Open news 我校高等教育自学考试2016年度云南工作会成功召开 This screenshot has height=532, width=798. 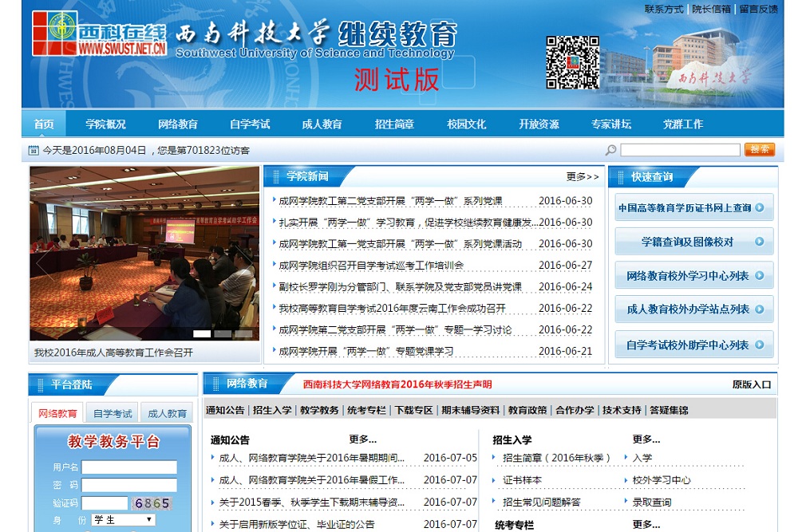point(392,308)
